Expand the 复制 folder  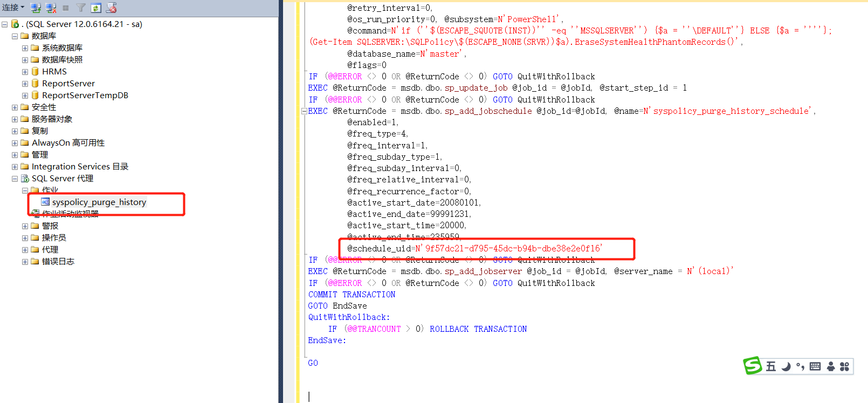click(15, 131)
